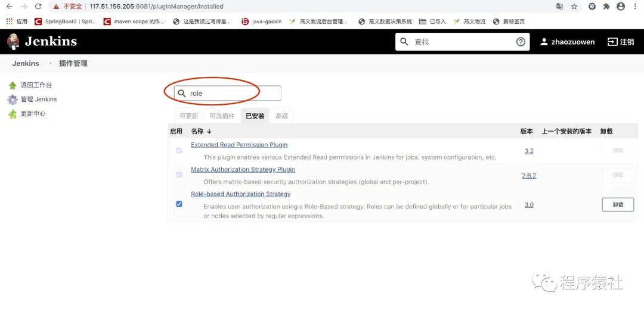Image resolution: width=644 pixels, height=311 pixels.
Task: Click the browser back arrow
Action: (x=9, y=7)
